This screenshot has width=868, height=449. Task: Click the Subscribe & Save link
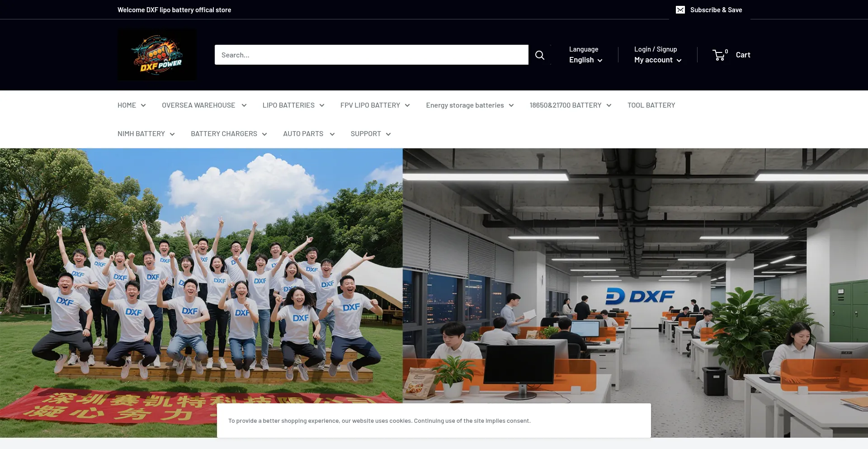[716, 9]
